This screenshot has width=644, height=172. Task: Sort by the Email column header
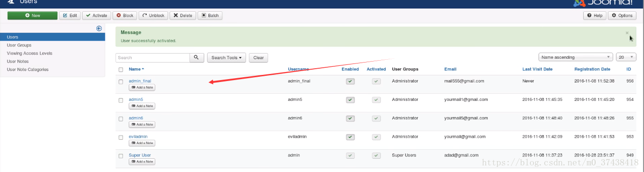point(450,69)
